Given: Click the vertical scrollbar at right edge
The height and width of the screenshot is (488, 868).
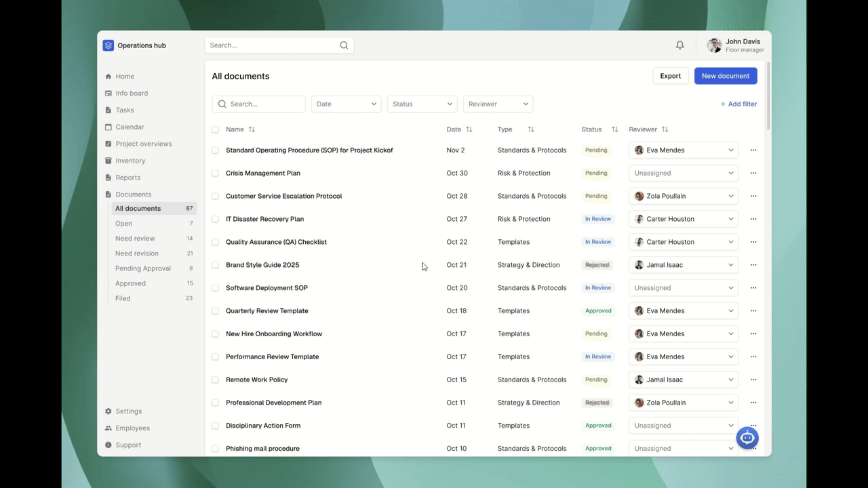Looking at the screenshot, I should point(768,96).
